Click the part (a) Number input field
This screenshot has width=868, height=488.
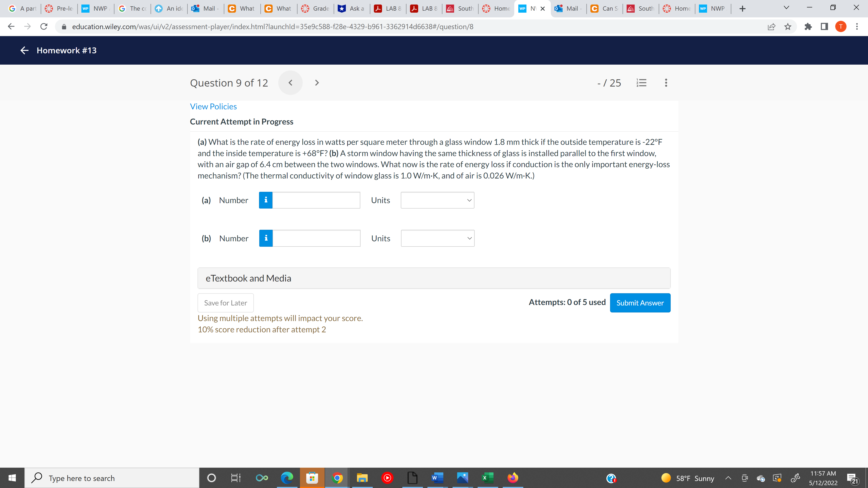316,200
